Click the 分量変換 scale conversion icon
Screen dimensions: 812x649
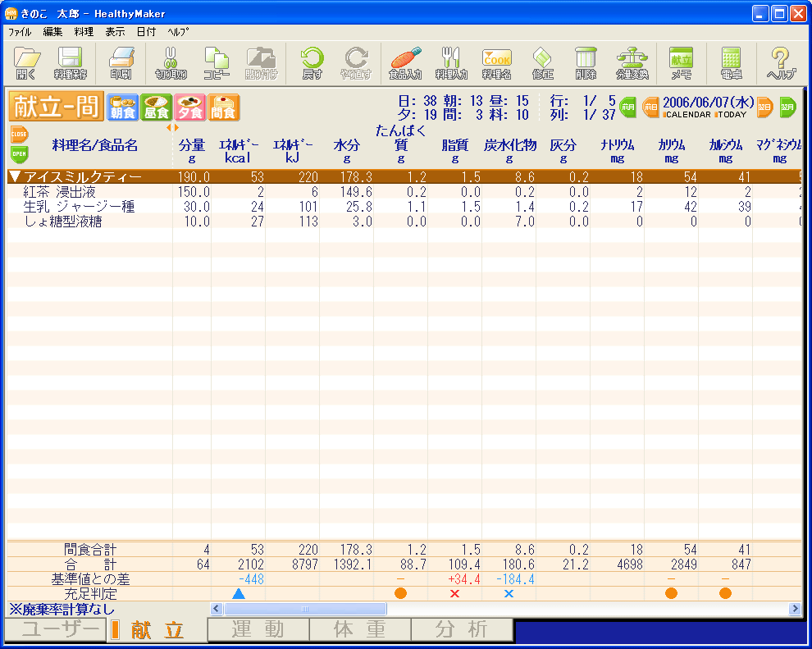[632, 63]
